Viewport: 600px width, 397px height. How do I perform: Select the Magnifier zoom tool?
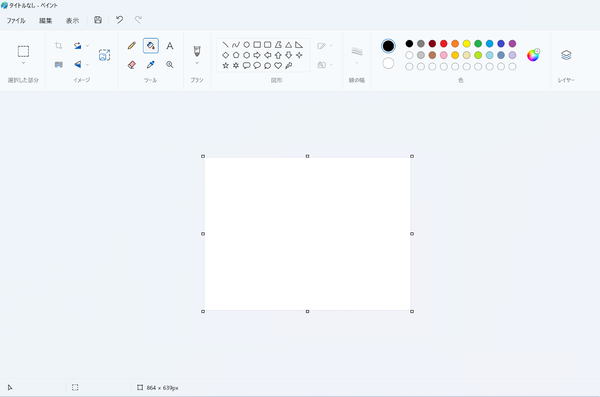(170, 65)
